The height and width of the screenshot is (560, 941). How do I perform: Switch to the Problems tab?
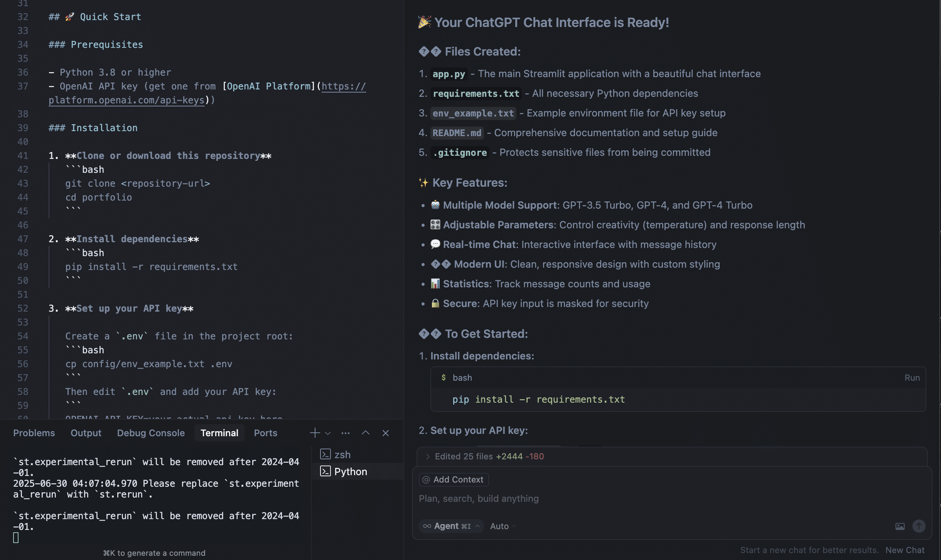point(34,433)
